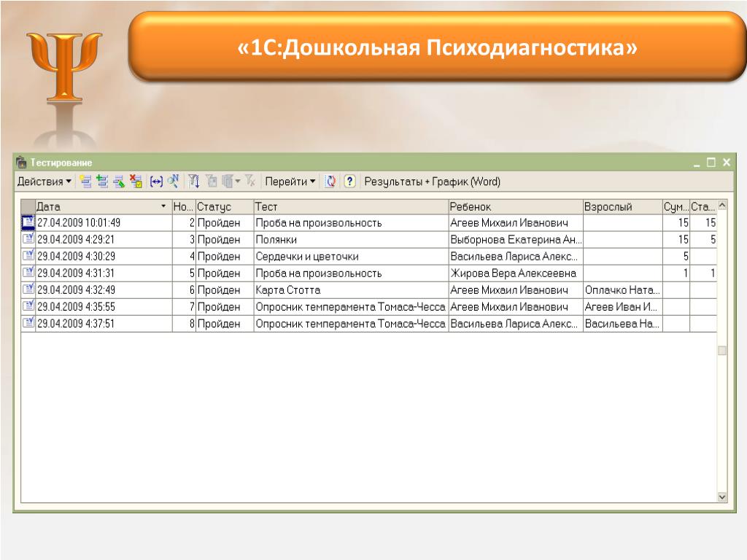747x560 pixels.
Task: Click Проба на произвольность in row number 5
Action: (x=351, y=273)
